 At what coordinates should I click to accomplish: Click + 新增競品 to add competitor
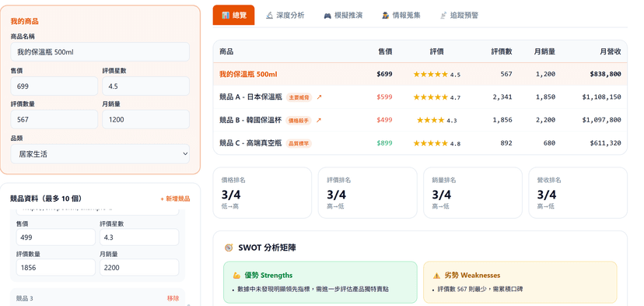tap(175, 199)
